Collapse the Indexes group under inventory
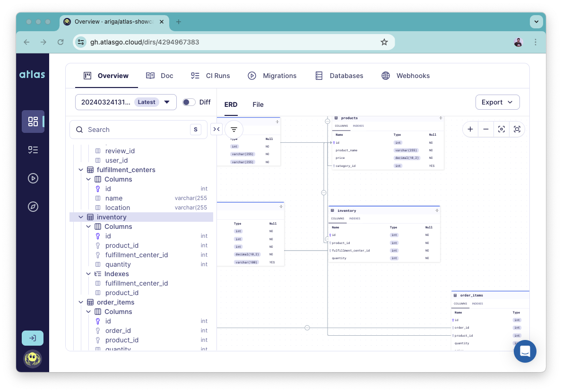Image resolution: width=562 pixels, height=392 pixels. pyautogui.click(x=88, y=274)
